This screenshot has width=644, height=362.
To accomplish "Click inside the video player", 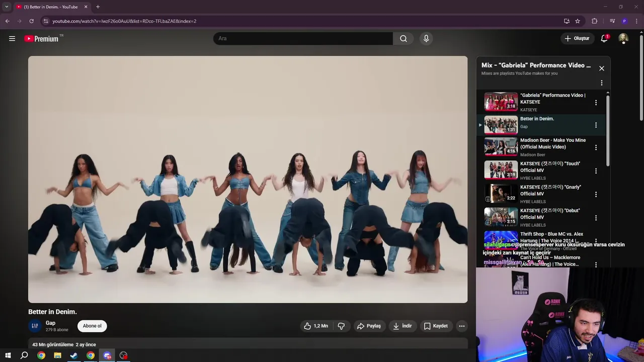I will (248, 179).
